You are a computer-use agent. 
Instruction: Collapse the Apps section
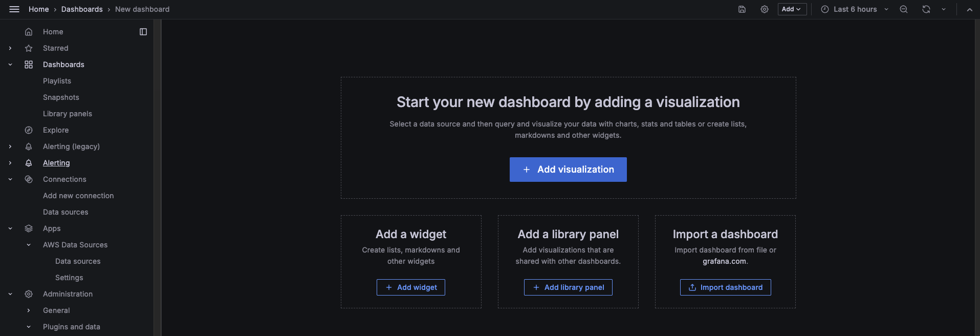pyautogui.click(x=10, y=228)
